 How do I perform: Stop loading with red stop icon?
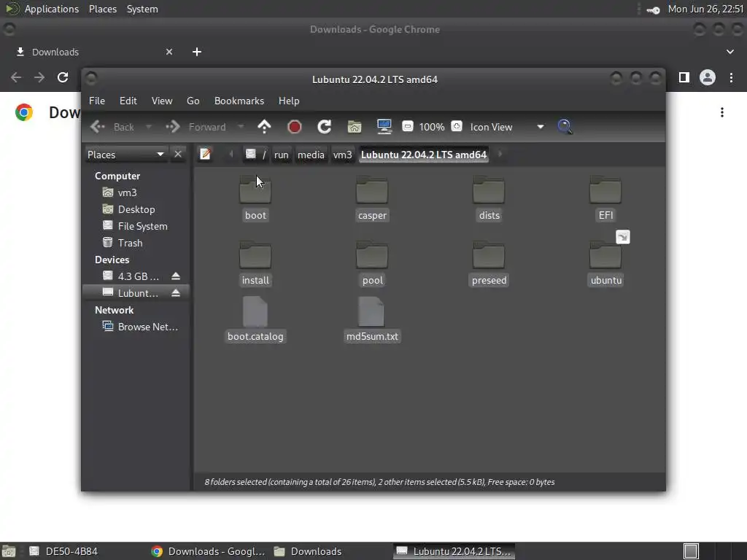[295, 127]
